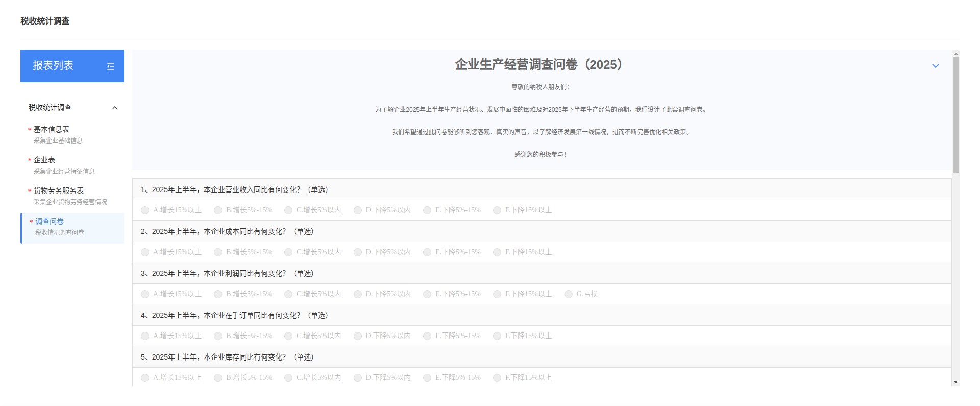This screenshot has height=406, width=980.
Task: Collapse the 税收统计调查 tree section
Action: (x=115, y=108)
